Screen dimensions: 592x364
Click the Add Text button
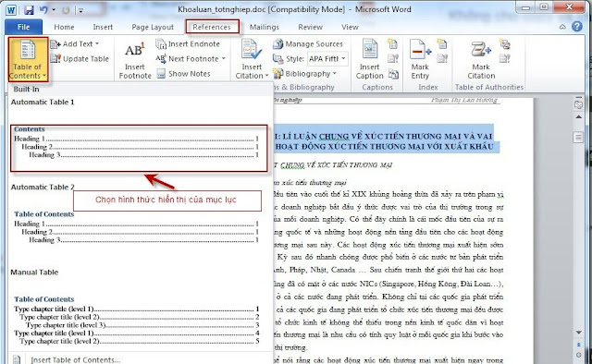pos(75,44)
